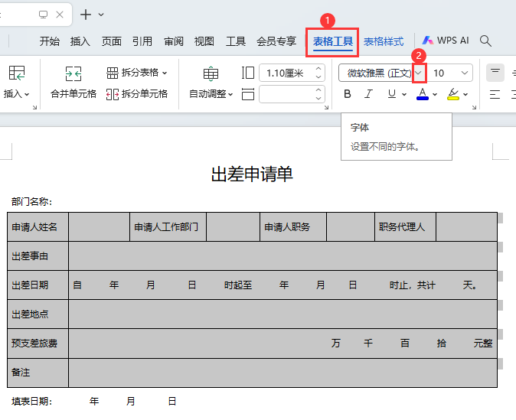The width and height of the screenshot is (516, 420).
Task: Open the font name dropdown arrow
Action: coord(419,73)
